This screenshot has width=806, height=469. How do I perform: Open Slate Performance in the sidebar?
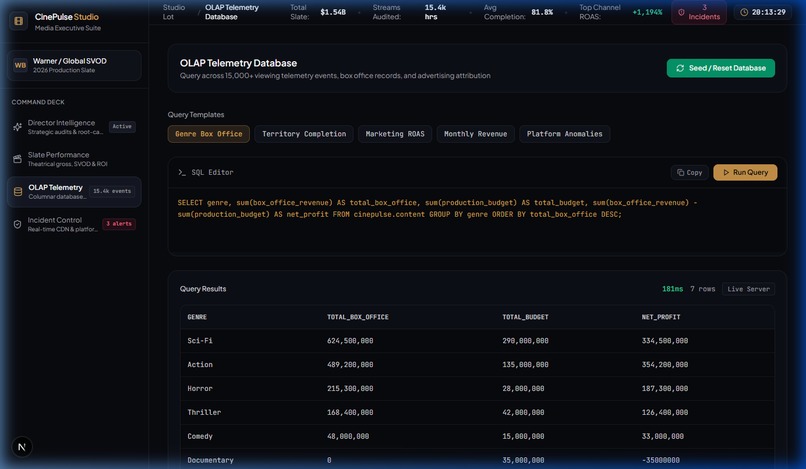74,159
